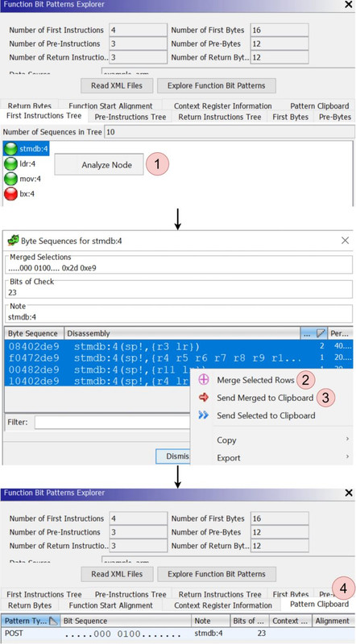Open First Instructions Tree tab in top window
The width and height of the screenshot is (356, 644).
coord(44,116)
